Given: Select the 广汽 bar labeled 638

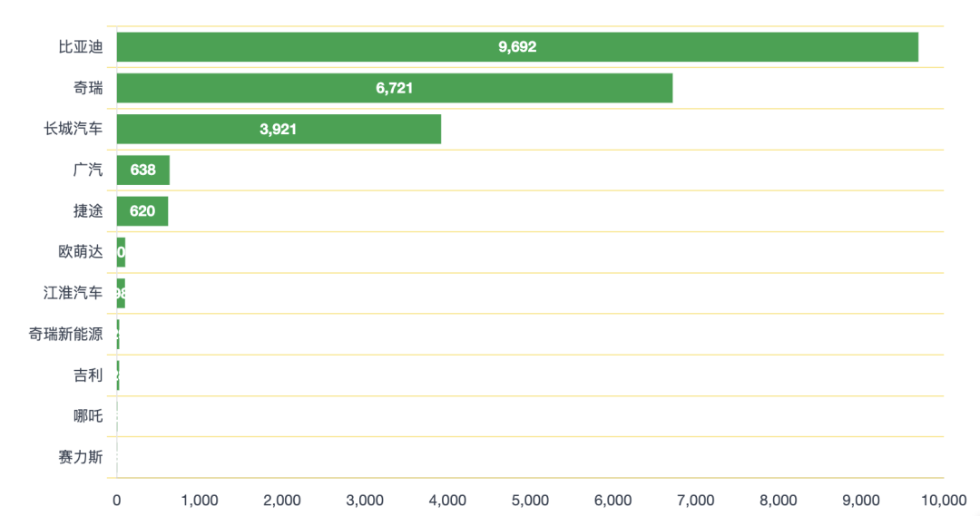Looking at the screenshot, I should click(x=142, y=170).
